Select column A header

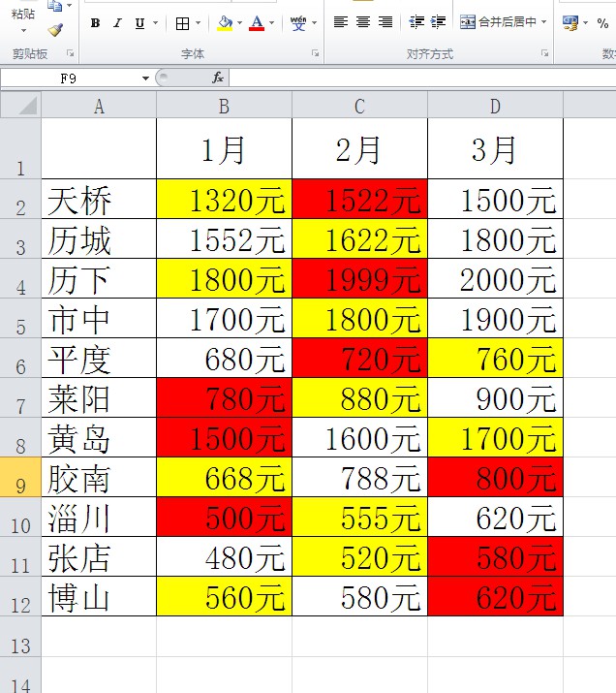99,106
